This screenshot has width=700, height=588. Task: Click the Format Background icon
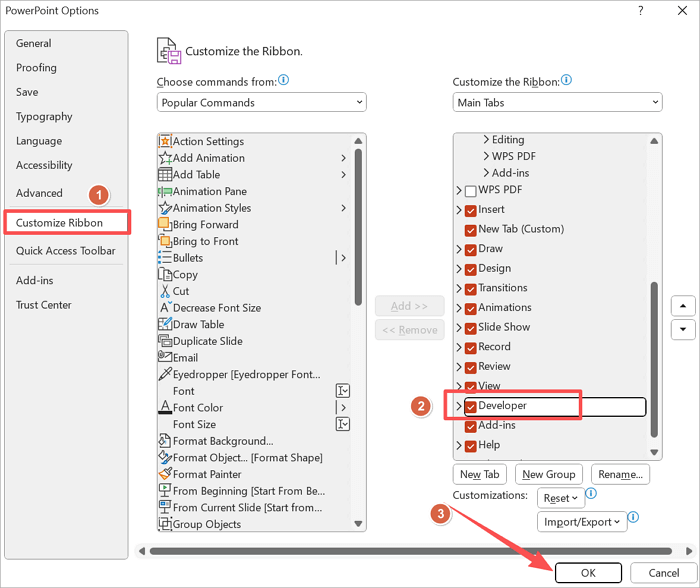[165, 441]
